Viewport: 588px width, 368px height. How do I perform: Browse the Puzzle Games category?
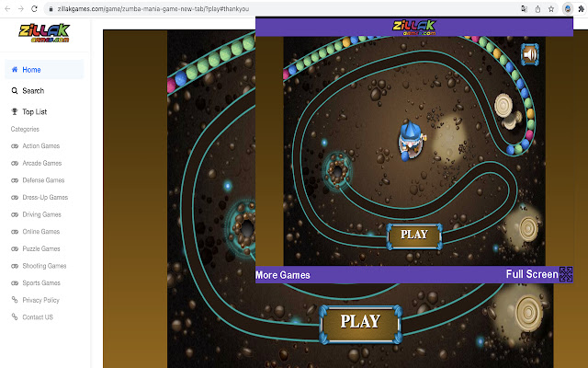(41, 249)
